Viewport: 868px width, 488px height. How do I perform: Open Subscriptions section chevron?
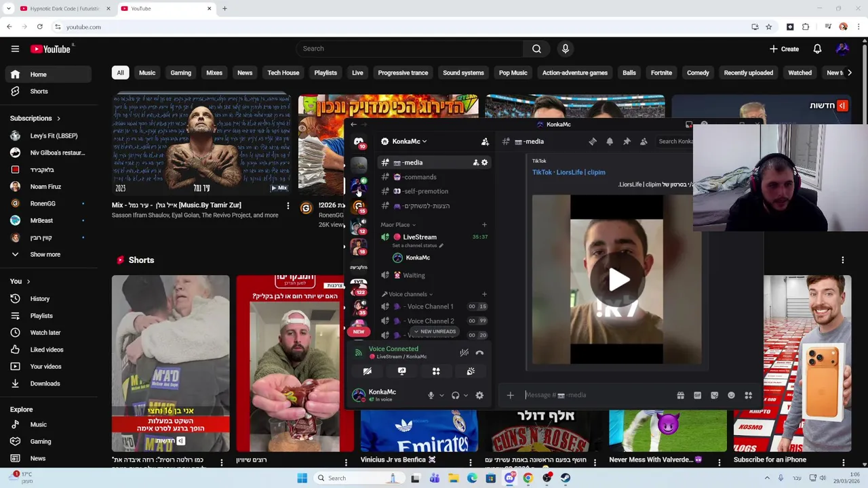tap(58, 119)
